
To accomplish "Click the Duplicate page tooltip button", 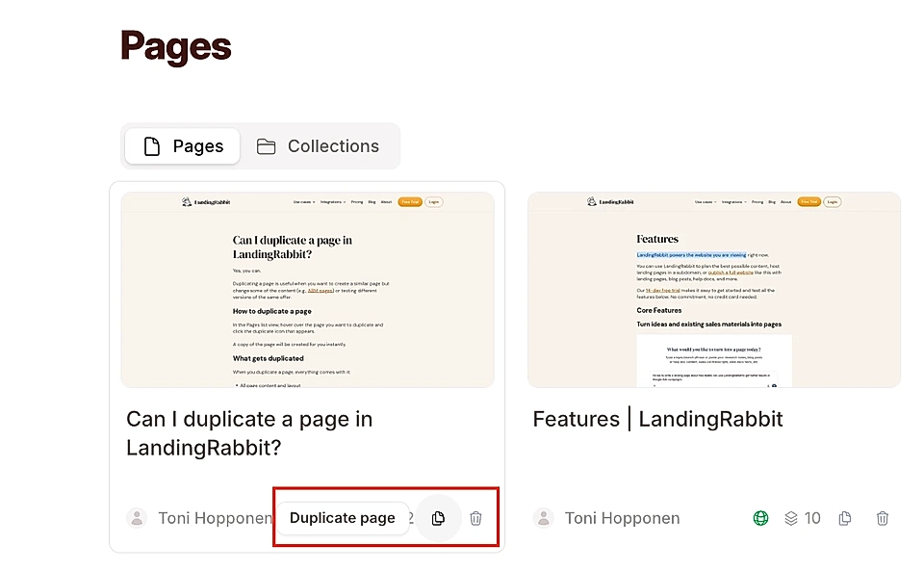I will [343, 518].
